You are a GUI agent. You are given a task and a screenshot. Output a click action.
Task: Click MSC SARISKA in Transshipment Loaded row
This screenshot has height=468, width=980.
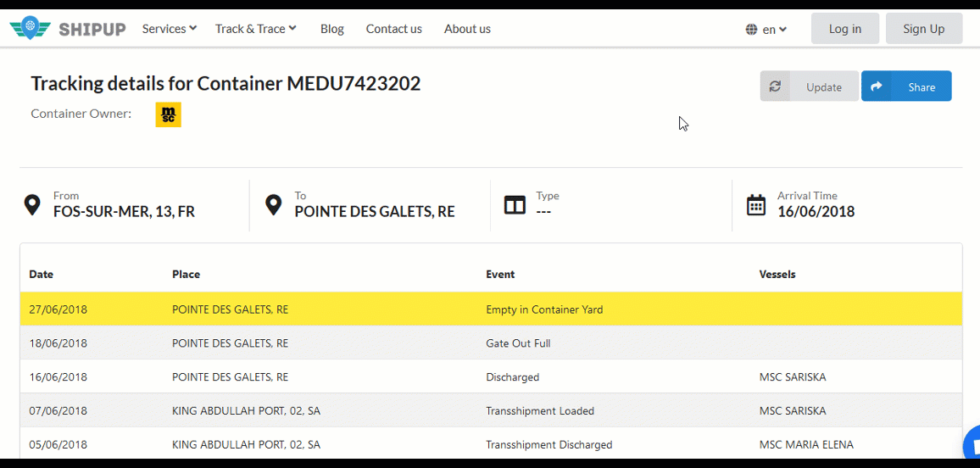[793, 410]
